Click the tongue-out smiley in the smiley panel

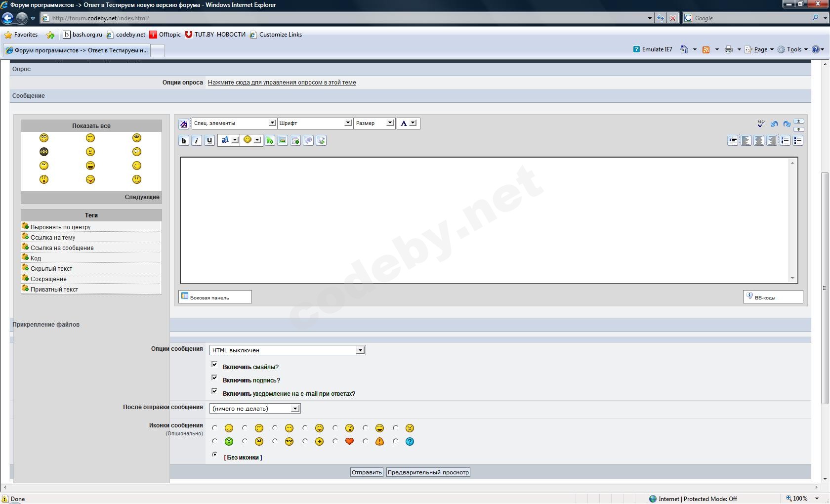point(90,179)
